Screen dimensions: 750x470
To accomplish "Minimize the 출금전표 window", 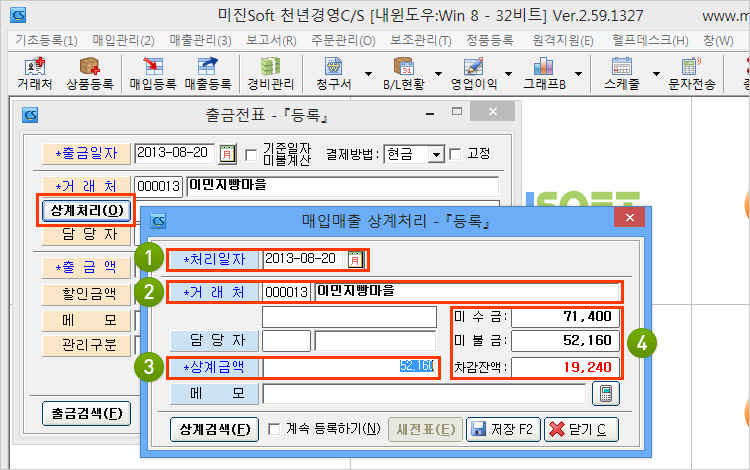I will coord(430,113).
